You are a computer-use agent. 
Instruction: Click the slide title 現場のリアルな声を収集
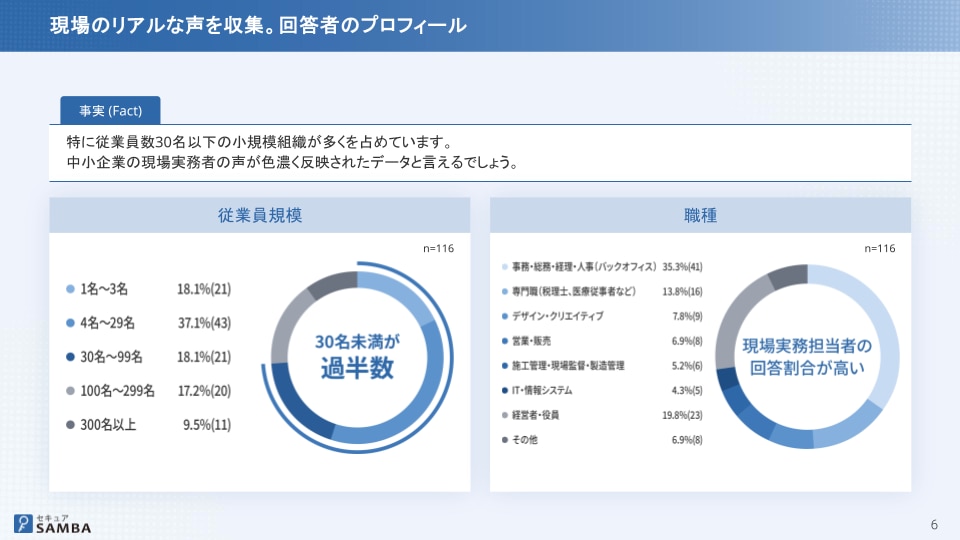tap(258, 25)
